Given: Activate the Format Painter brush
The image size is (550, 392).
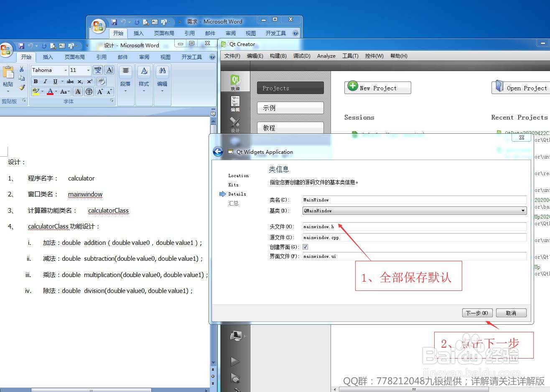Looking at the screenshot, I should coord(22,87).
